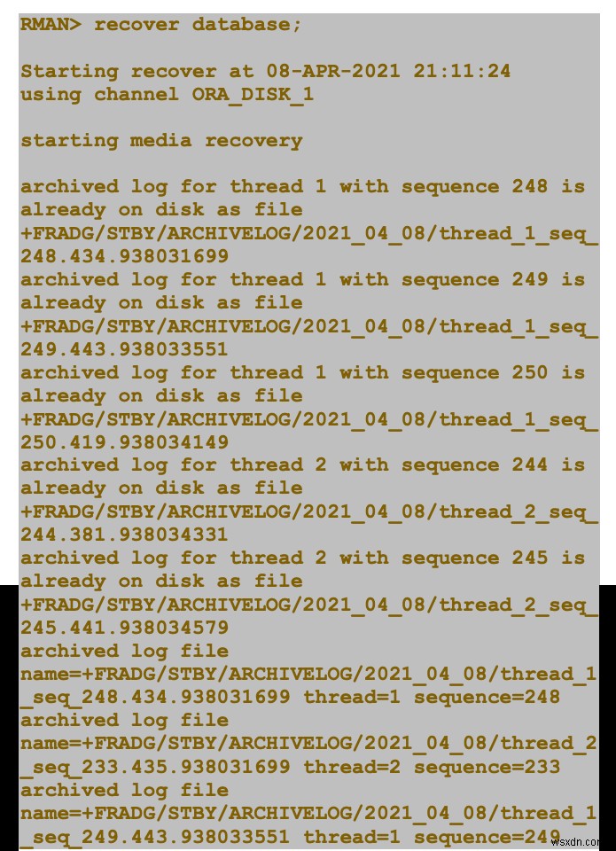Click the 'starting media recovery' line
The height and width of the screenshot is (851, 616).
161,141
